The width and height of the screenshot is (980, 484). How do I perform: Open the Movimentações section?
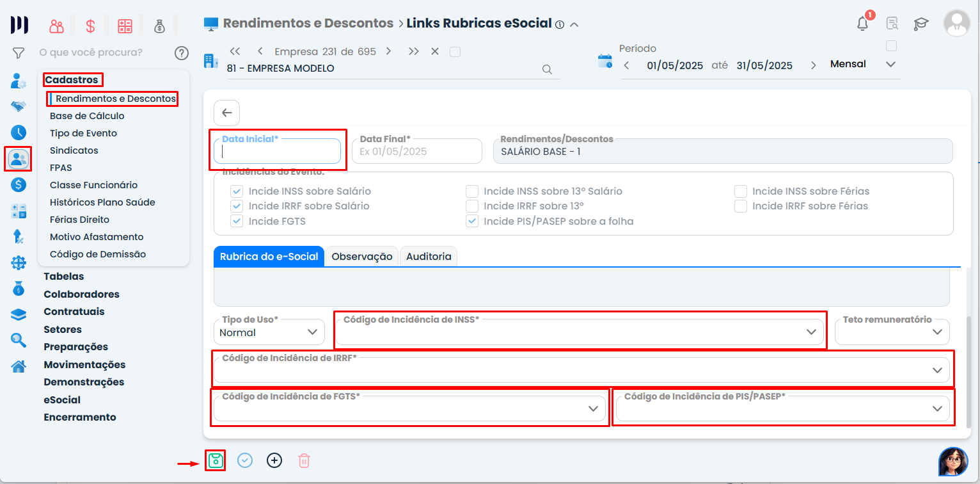[84, 365]
